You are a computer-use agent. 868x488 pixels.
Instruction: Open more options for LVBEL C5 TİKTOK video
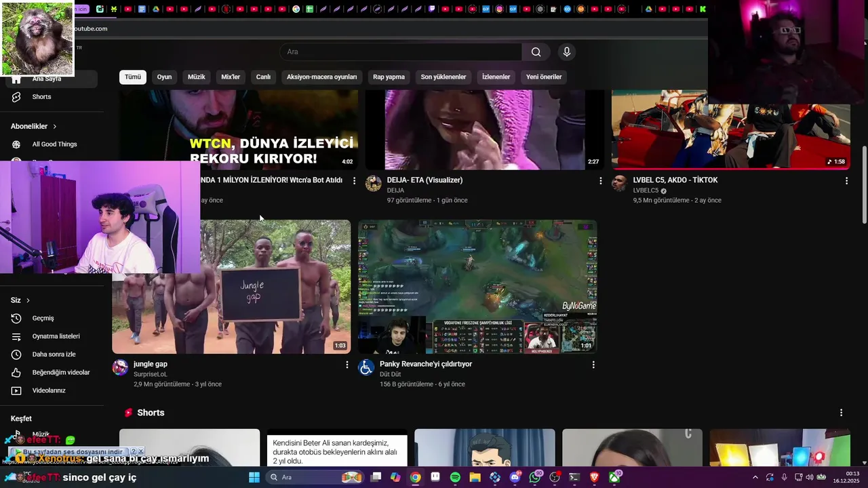tap(846, 181)
